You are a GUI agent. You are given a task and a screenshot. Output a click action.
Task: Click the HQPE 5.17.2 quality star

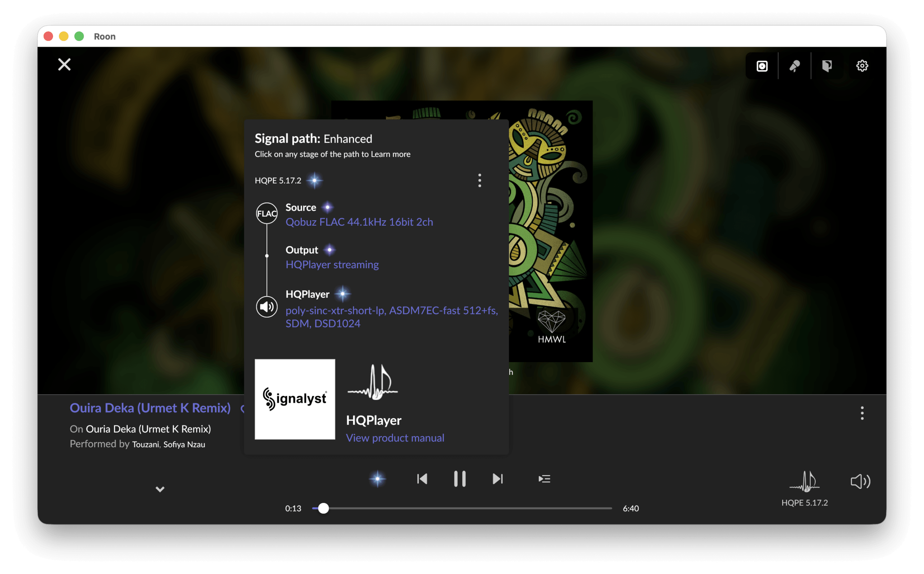(x=315, y=181)
